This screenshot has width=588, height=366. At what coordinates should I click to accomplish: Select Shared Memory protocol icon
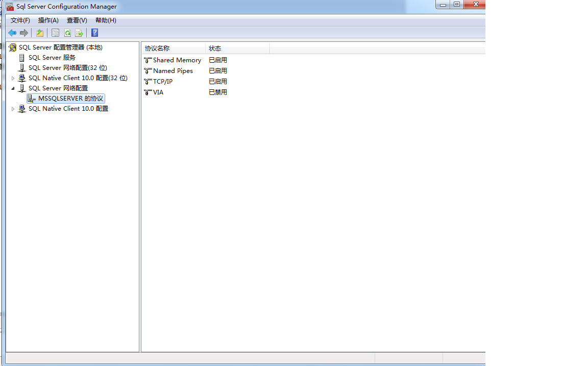[148, 60]
